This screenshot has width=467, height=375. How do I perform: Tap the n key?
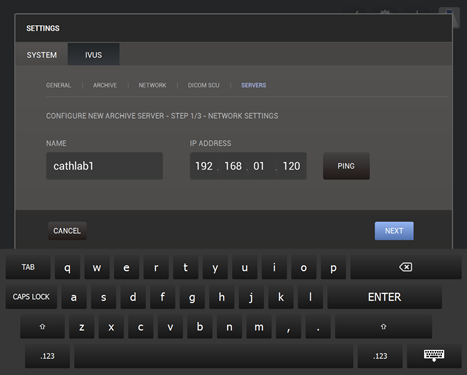pos(229,327)
